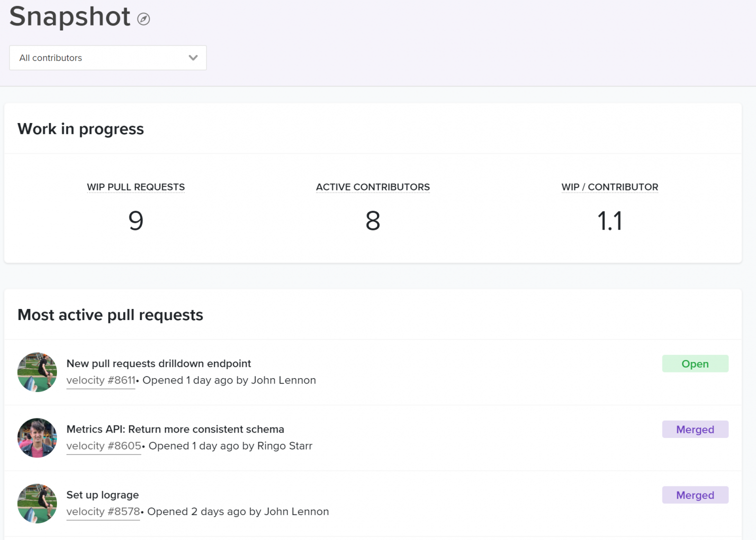Select the WIP pull requests count of 9
The height and width of the screenshot is (540, 756).
click(x=135, y=221)
